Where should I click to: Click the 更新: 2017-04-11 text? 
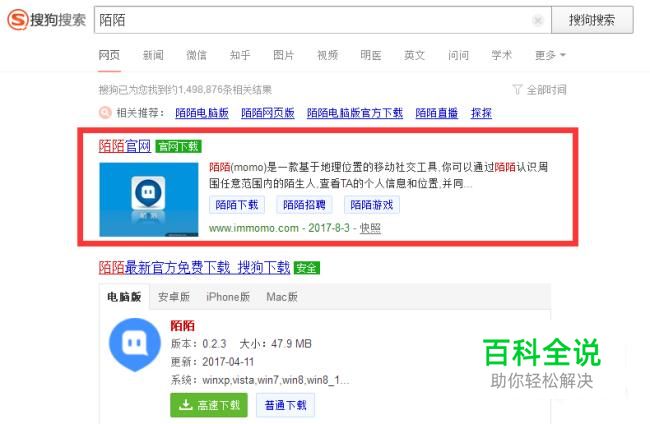pyautogui.click(x=212, y=362)
